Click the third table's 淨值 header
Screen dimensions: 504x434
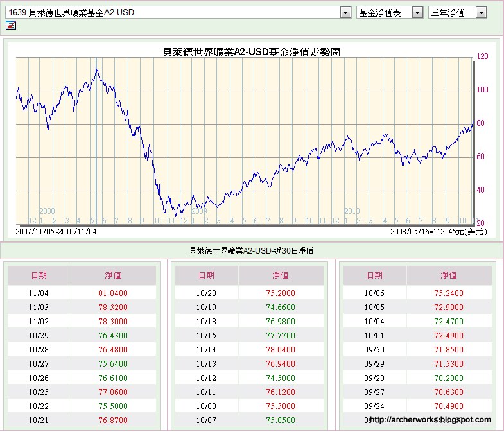click(x=449, y=275)
